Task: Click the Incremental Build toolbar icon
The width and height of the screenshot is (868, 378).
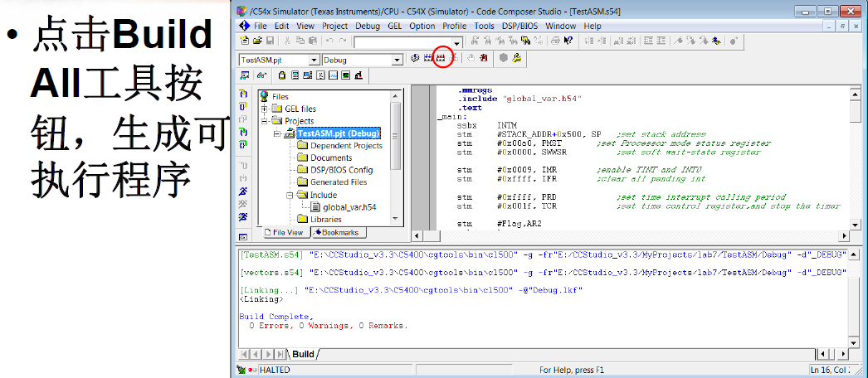Action: [x=428, y=58]
